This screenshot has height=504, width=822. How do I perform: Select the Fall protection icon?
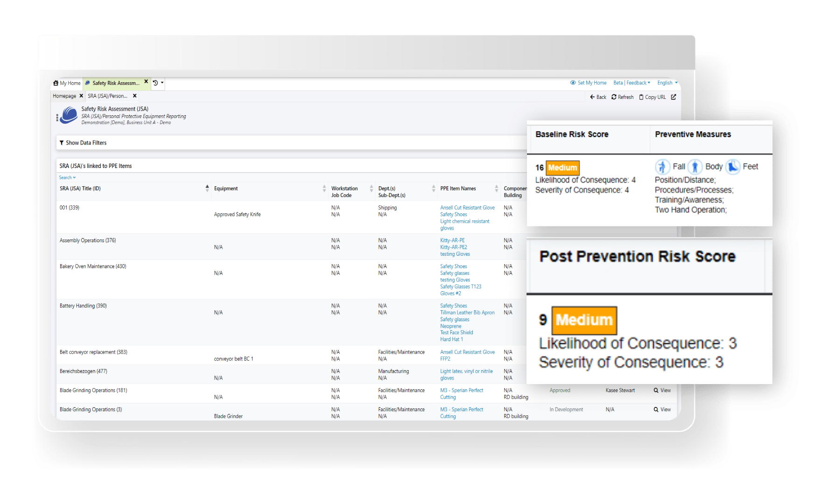tap(663, 167)
